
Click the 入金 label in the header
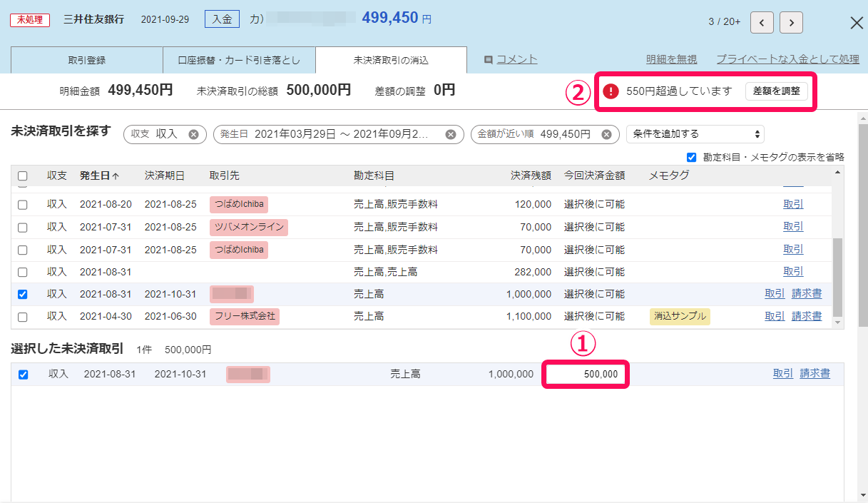(222, 19)
